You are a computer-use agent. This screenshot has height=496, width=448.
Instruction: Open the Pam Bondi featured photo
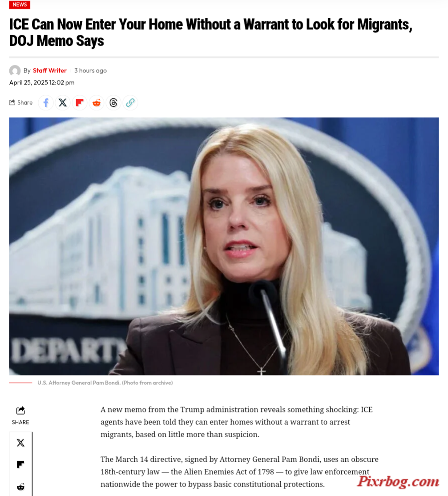[224, 246]
